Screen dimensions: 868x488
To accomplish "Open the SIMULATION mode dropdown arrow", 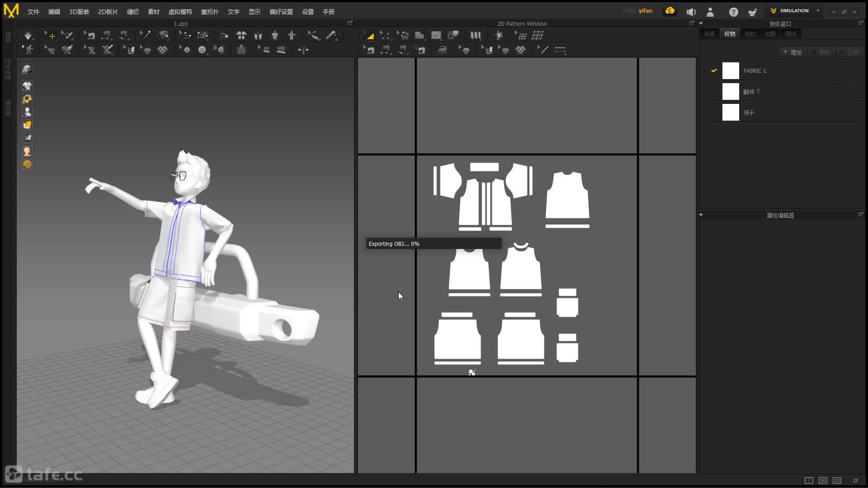I will (818, 10).
